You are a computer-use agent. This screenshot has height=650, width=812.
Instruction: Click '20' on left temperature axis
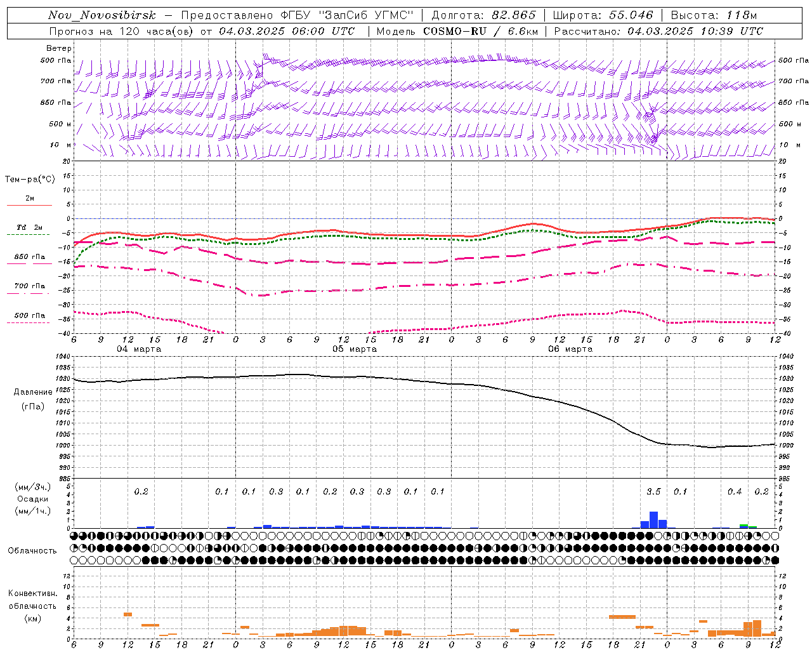[67, 161]
